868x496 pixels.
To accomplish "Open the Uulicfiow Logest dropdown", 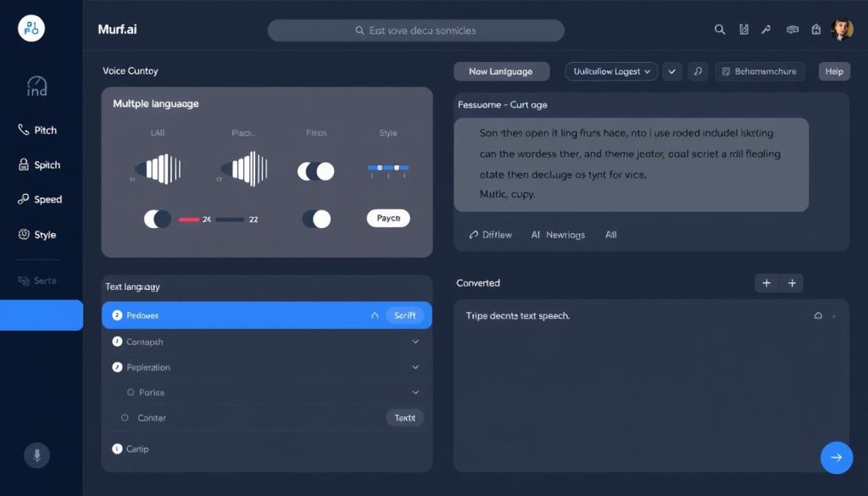I will point(611,72).
